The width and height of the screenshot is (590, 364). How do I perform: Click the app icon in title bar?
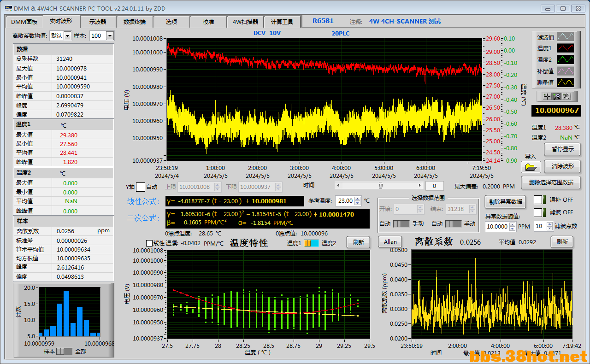(8, 8)
